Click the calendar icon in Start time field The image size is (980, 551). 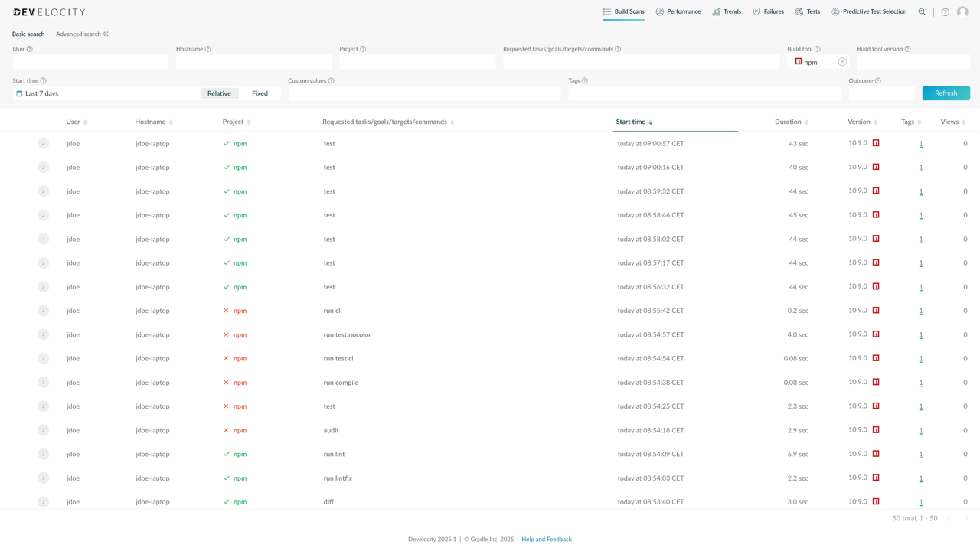click(17, 93)
